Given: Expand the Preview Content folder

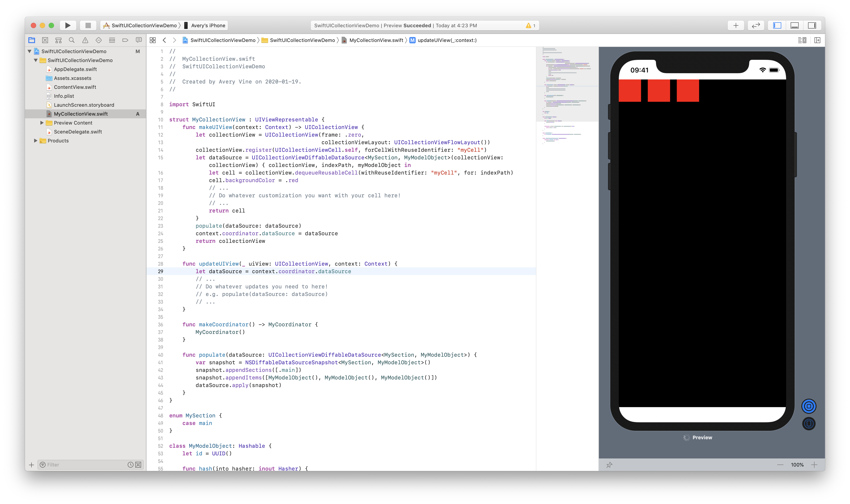Looking at the screenshot, I should (42, 123).
